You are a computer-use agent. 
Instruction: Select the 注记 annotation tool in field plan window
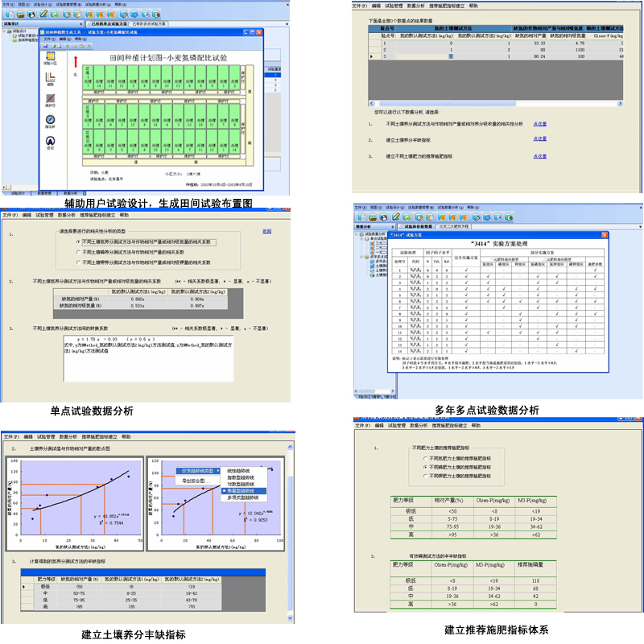50,143
